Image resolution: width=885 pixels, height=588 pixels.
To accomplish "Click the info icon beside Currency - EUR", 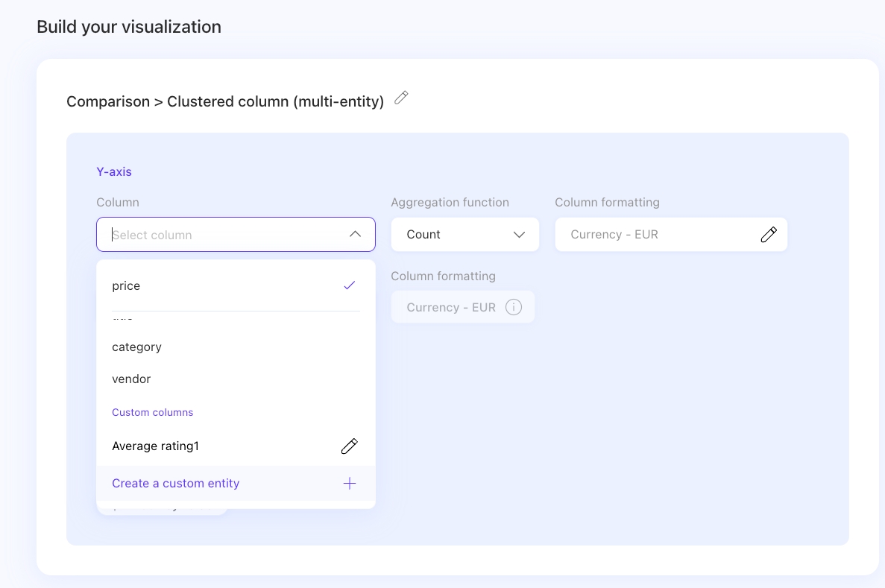I will tap(513, 307).
